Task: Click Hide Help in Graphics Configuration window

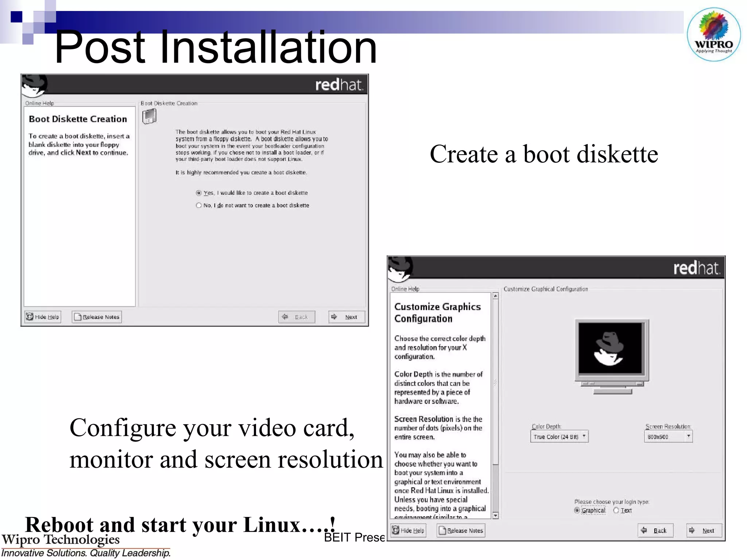Action: coord(409,530)
